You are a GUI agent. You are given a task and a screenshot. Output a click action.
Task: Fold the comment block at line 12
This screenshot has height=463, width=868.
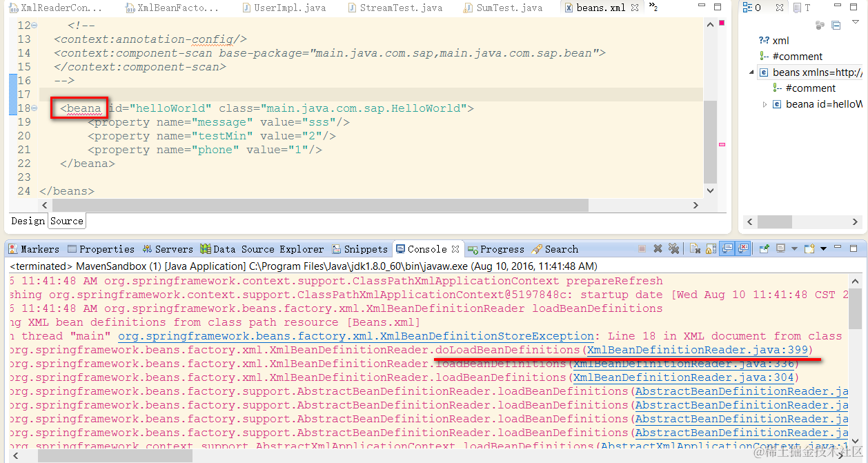pyautogui.click(x=34, y=26)
